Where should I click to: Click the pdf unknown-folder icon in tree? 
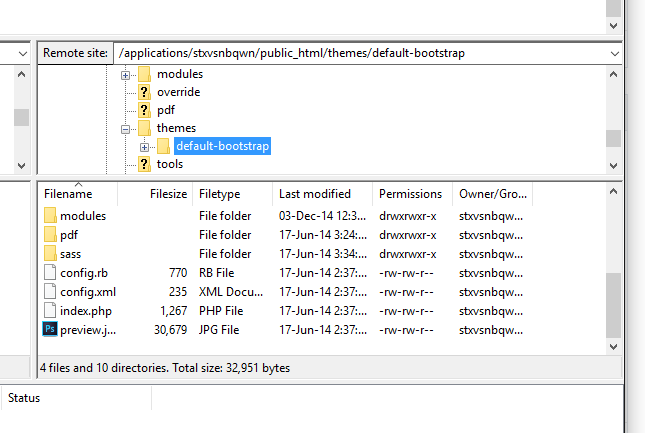pyautogui.click(x=144, y=110)
